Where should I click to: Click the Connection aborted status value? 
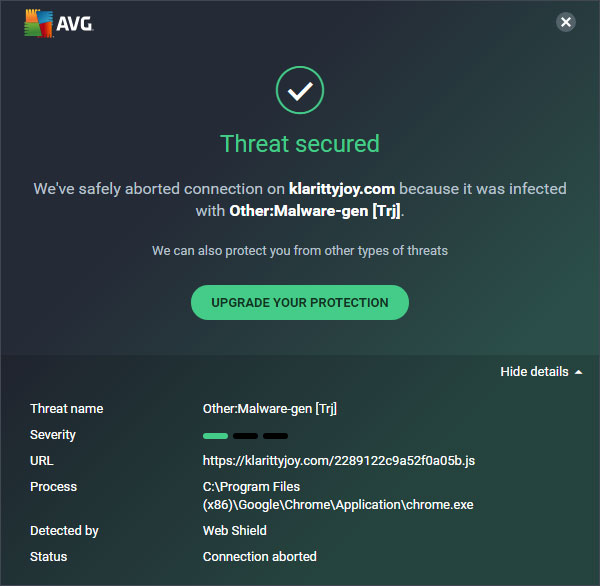[259, 557]
